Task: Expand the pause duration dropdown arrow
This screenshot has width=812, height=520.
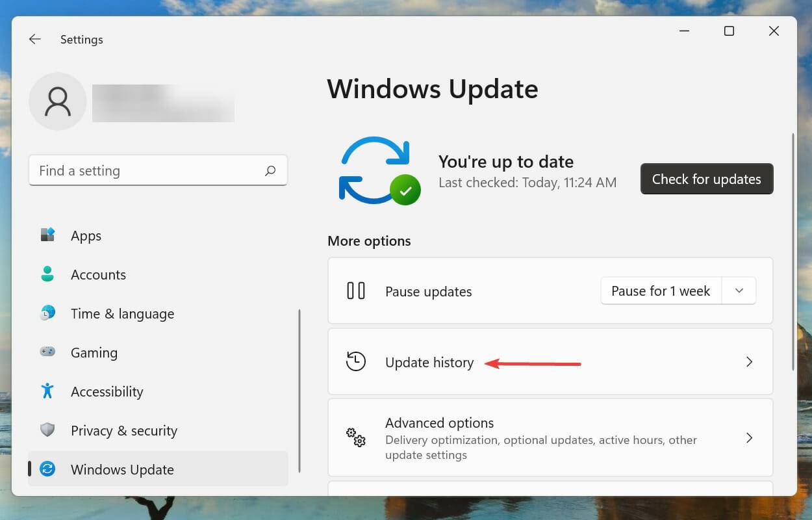Action: 739,291
